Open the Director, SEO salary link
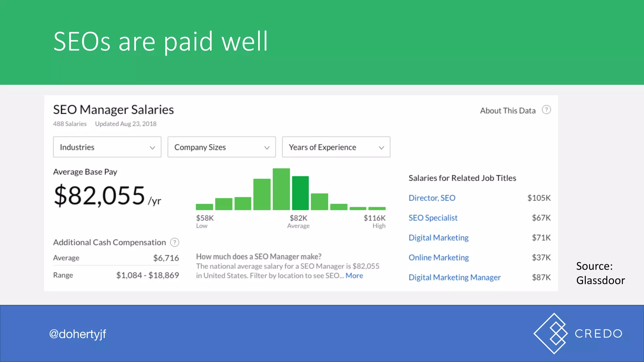Screen dimensions: 644x362 (432, 198)
